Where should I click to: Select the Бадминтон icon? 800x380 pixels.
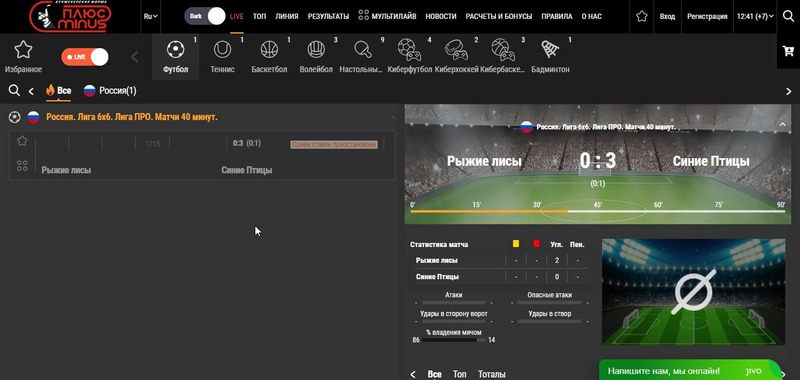point(551,57)
